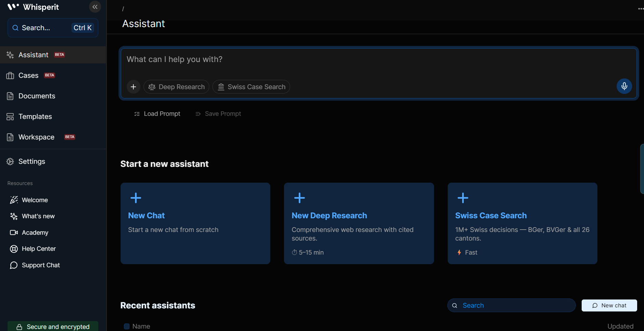
Task: Click the 'Assistant' page title
Action: click(x=144, y=24)
